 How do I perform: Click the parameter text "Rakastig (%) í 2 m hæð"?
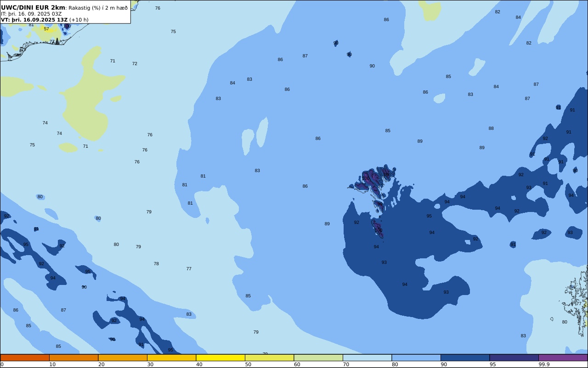pos(98,8)
